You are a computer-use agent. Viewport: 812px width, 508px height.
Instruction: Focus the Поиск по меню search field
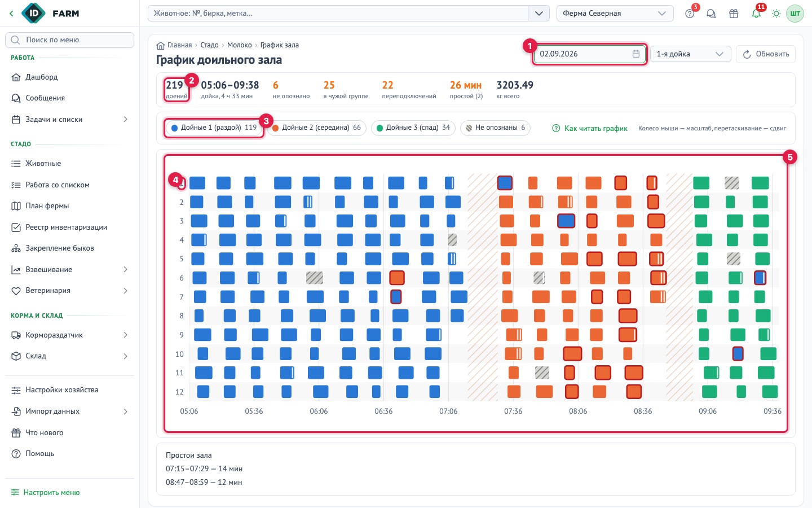[x=69, y=40]
